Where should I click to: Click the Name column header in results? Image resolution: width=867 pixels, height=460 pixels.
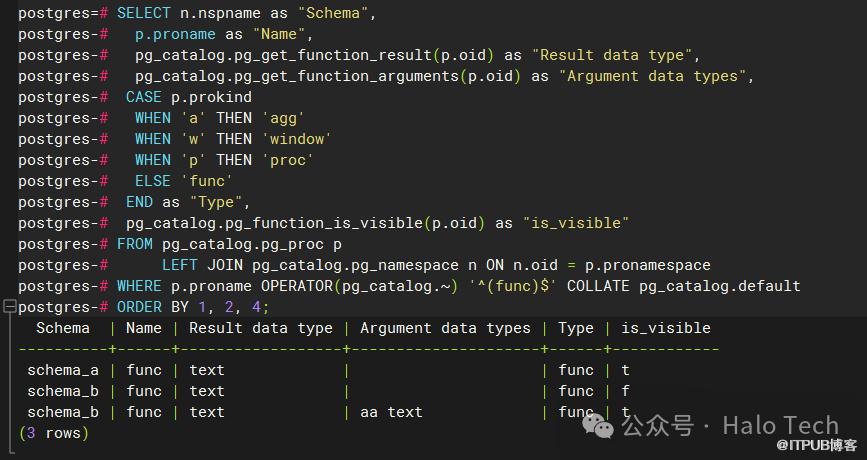(144, 328)
